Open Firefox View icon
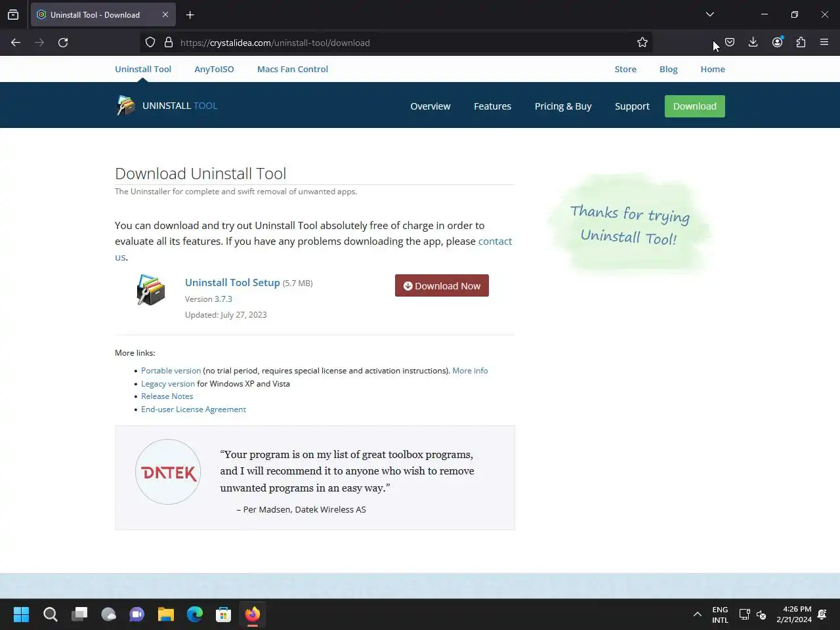 click(x=13, y=14)
